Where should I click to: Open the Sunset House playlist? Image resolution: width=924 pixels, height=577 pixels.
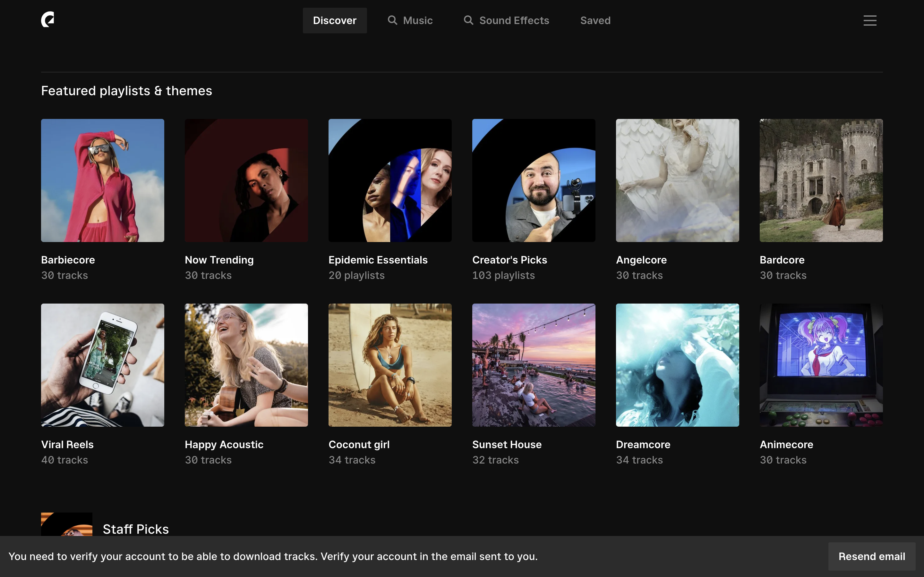(x=534, y=365)
